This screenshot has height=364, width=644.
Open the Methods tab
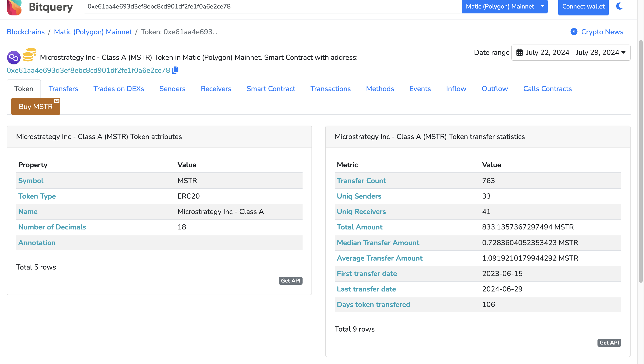(380, 89)
